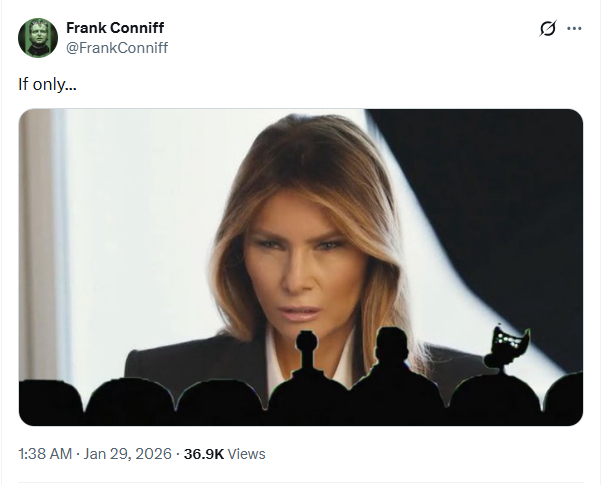Viewport: 605px width, 485px height.
Task: Click the "If only..." tweet text
Action: click(47, 84)
